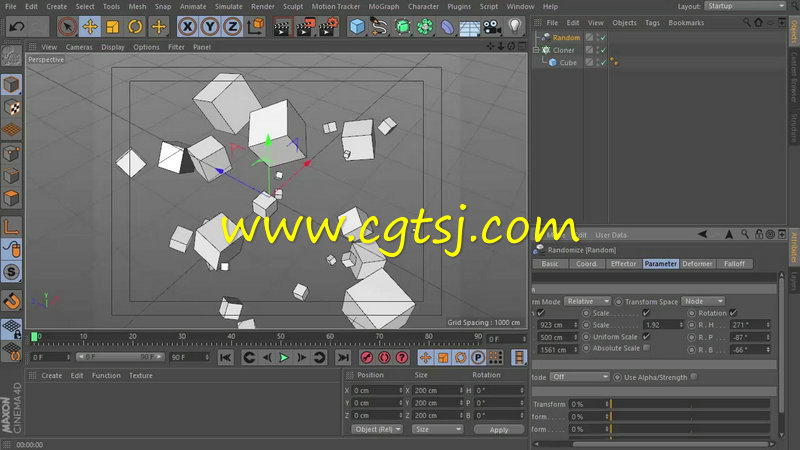Switch to Points mode
This screenshot has width=800, height=450.
pyautogui.click(x=11, y=153)
